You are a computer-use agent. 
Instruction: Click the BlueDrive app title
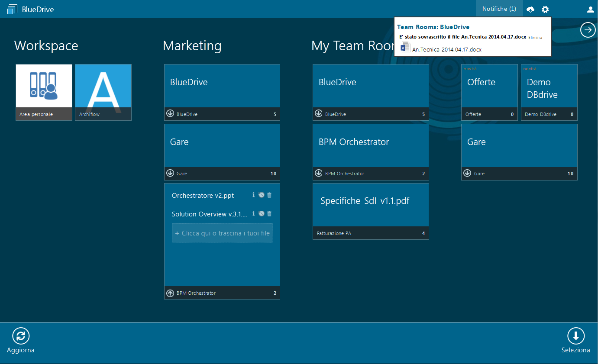point(38,9)
